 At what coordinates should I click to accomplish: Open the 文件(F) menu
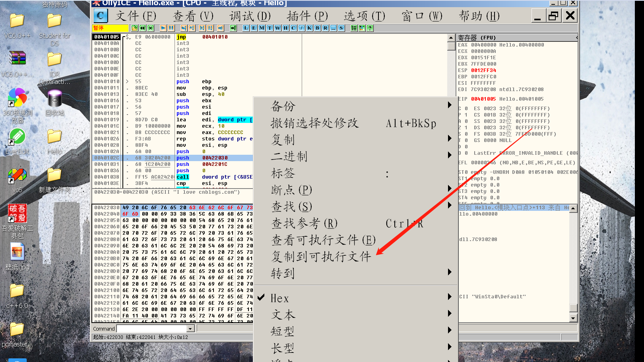coord(136,16)
